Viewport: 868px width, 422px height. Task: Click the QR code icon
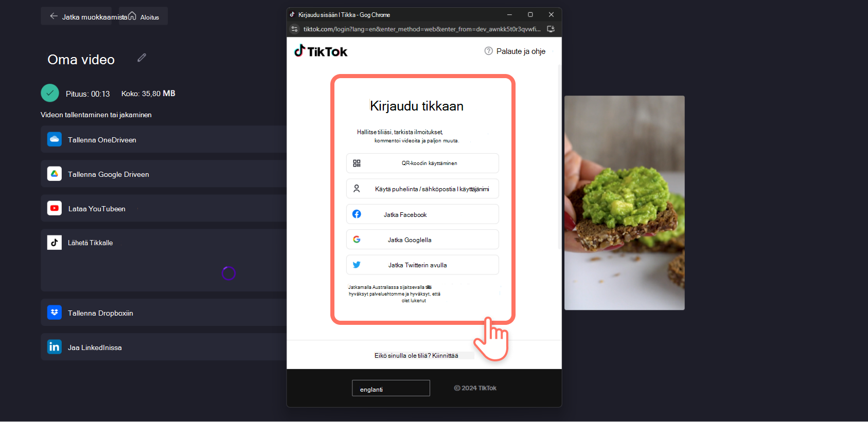click(357, 163)
